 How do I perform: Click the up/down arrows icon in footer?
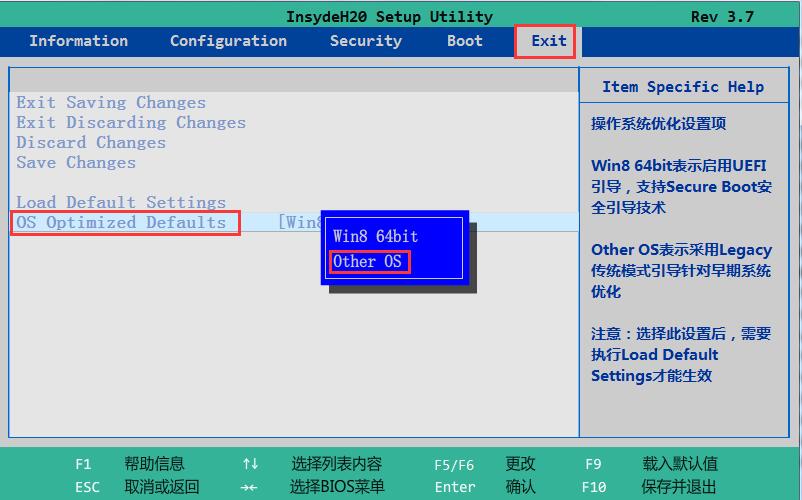[x=250, y=464]
